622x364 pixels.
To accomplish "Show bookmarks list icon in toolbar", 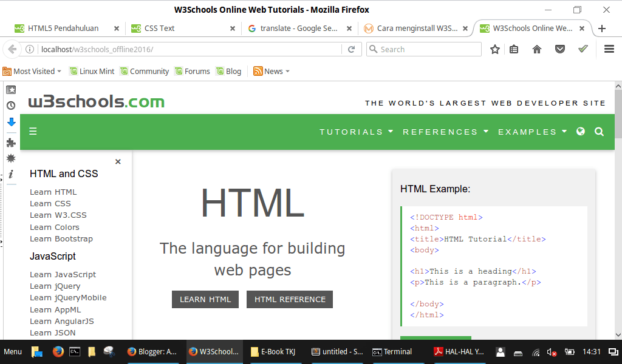I will click(x=514, y=49).
